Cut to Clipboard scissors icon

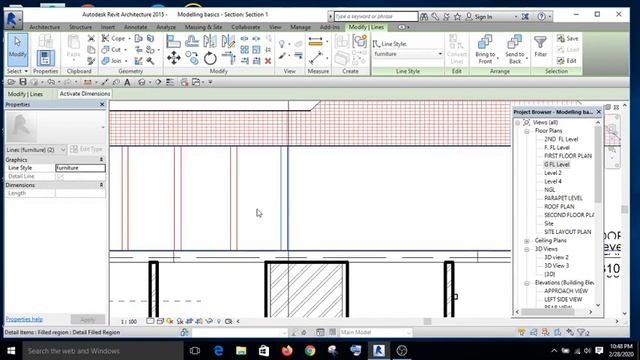[91, 38]
